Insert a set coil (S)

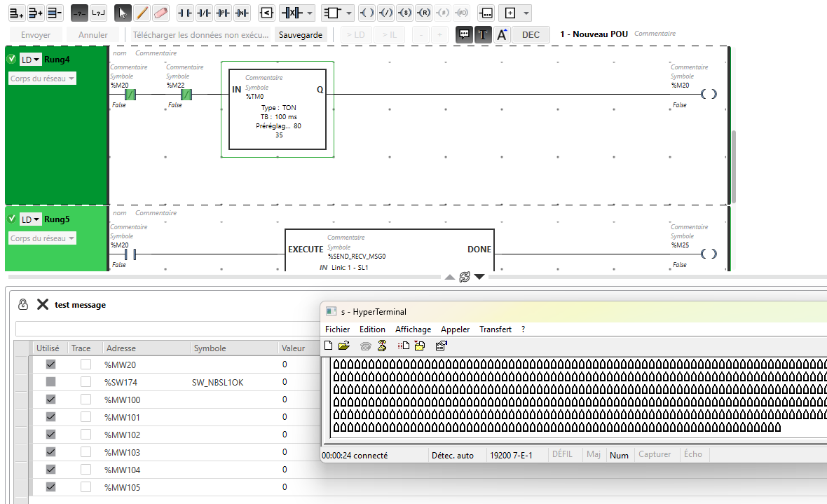[405, 13]
